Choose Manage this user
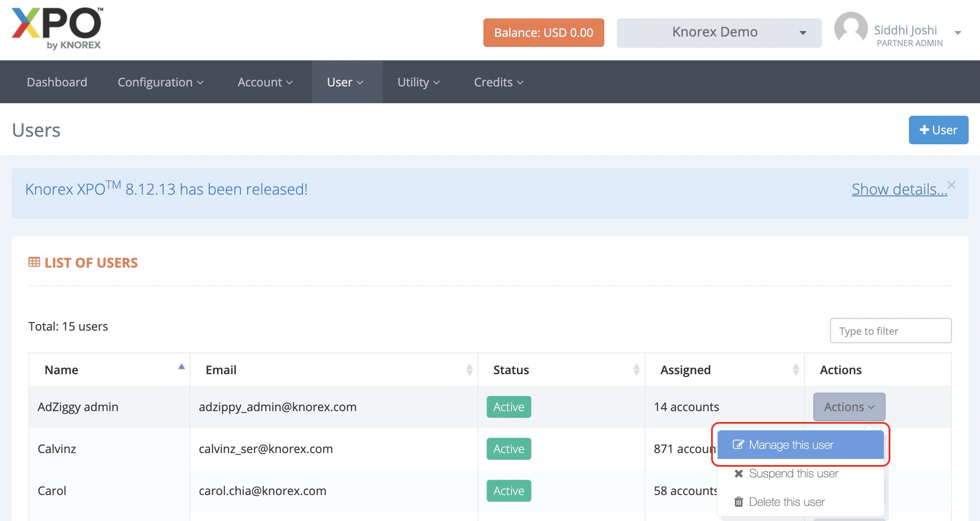This screenshot has width=980, height=521. [800, 445]
